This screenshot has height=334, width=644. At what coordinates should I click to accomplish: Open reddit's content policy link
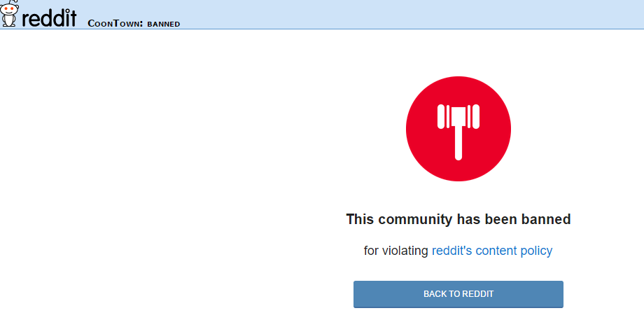492,251
